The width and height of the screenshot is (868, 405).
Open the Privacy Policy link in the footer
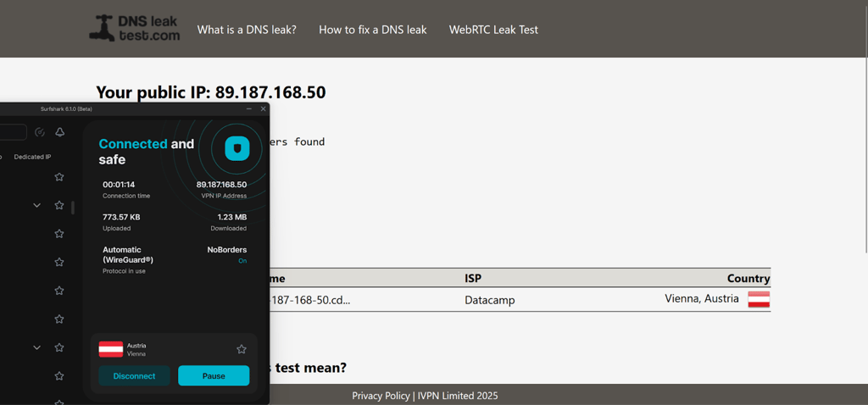coord(381,396)
